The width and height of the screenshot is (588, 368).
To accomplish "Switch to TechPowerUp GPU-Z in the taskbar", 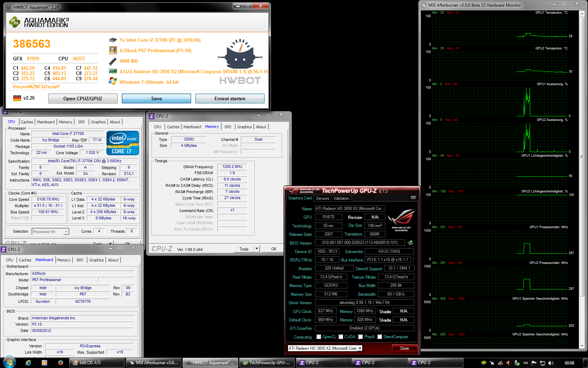I will point(267,363).
